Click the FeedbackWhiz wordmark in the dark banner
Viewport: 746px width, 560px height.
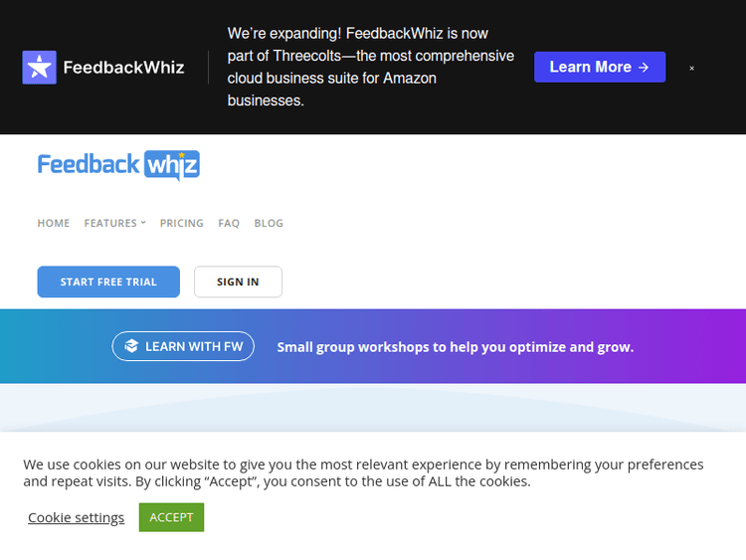pos(123,67)
